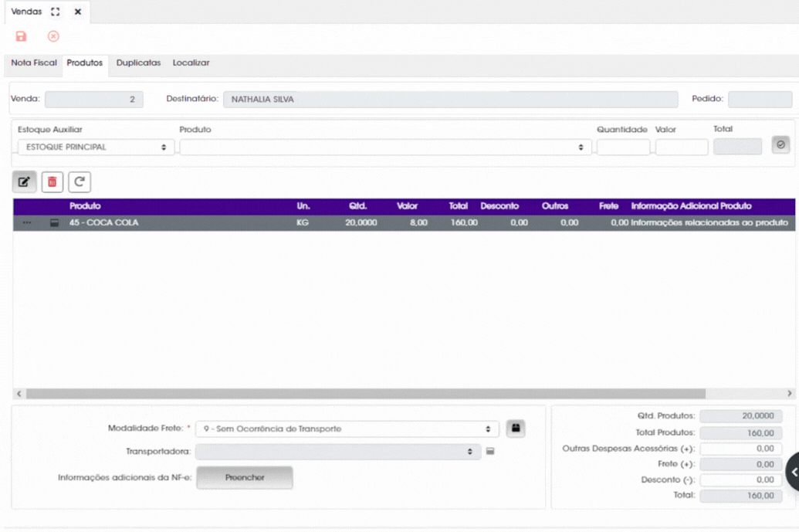799x532 pixels.
Task: Open the Modalidade Frete dropdown
Action: click(x=347, y=429)
